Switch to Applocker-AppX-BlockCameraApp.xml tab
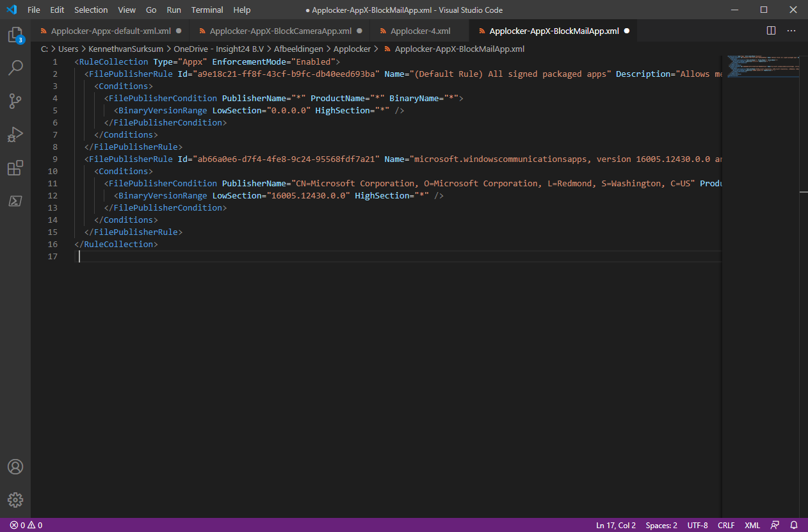Image resolution: width=808 pixels, height=532 pixels. [280, 31]
